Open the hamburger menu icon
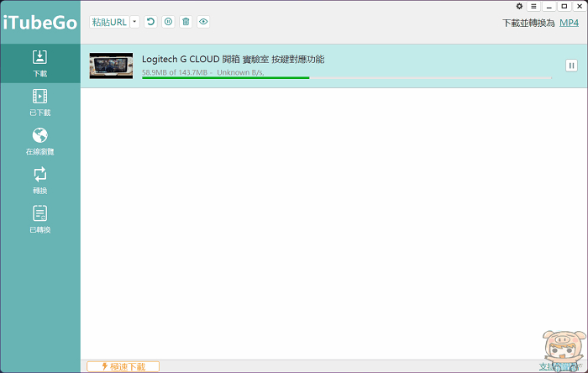 [x=533, y=7]
